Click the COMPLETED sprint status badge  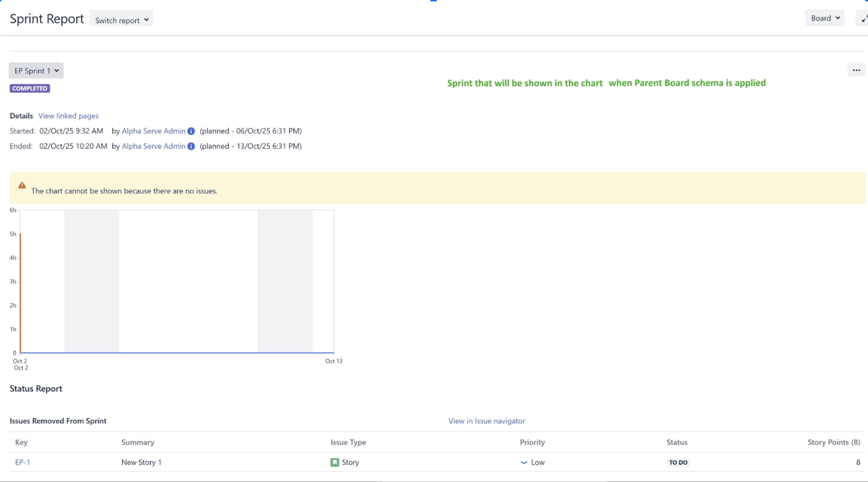30,88
